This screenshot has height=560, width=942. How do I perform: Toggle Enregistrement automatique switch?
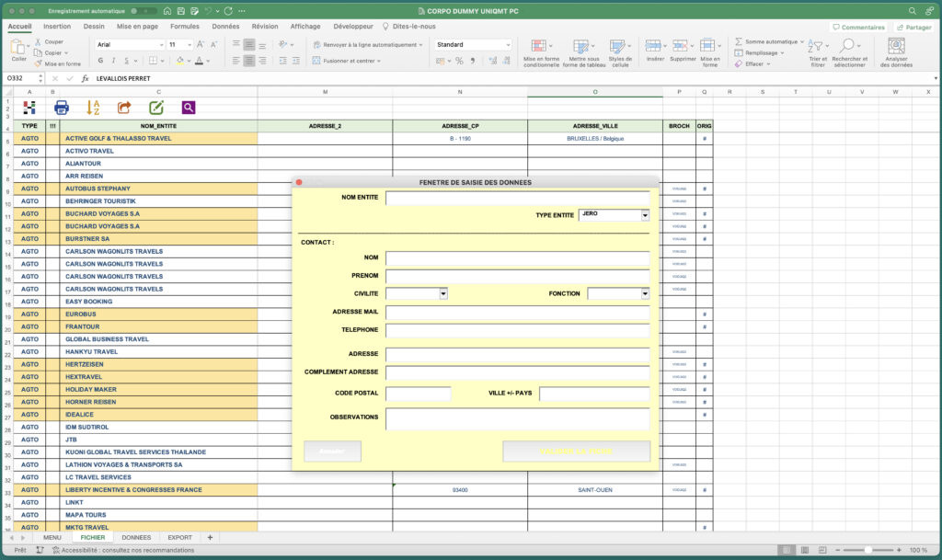(144, 11)
